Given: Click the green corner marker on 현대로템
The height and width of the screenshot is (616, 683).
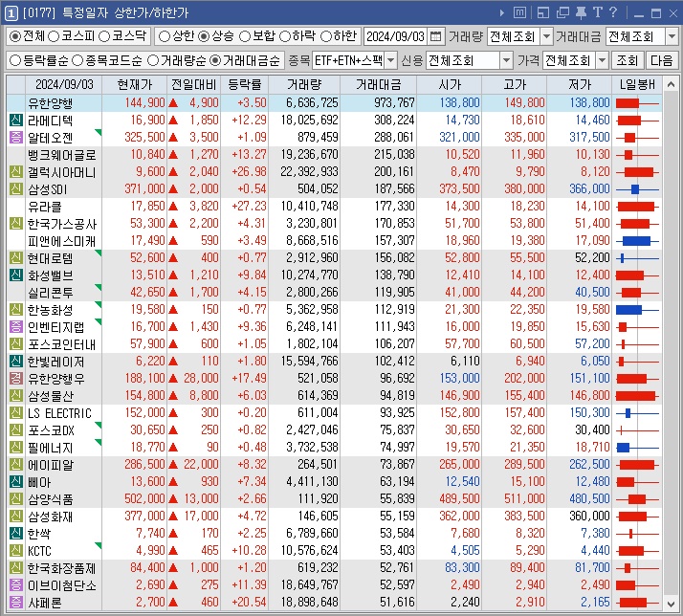Looking at the screenshot, I should click(99, 253).
